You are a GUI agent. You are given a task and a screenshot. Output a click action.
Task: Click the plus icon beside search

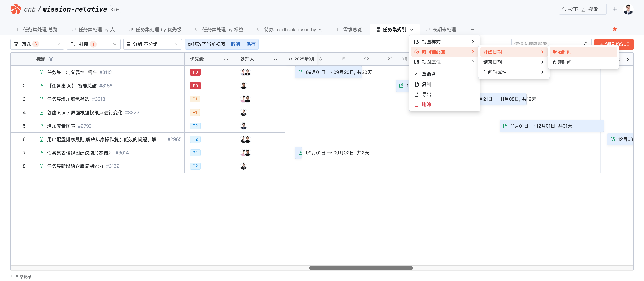click(x=615, y=9)
